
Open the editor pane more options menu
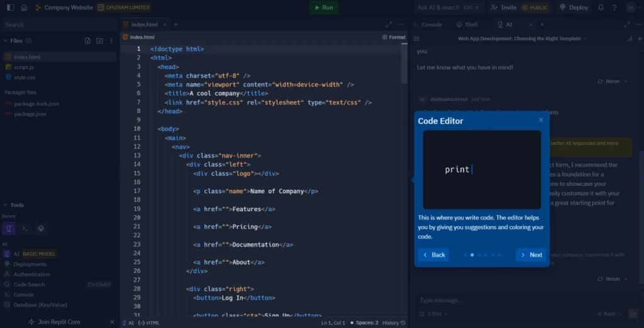pos(401,25)
